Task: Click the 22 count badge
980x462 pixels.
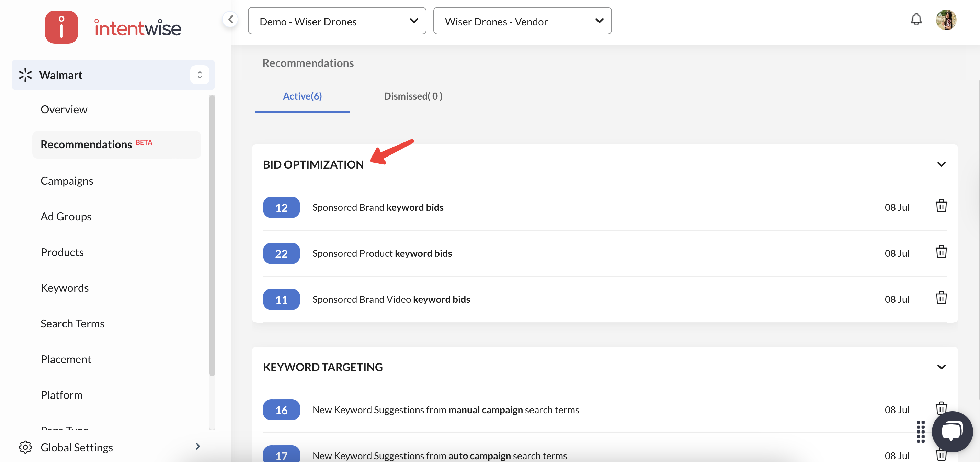Action: [281, 253]
